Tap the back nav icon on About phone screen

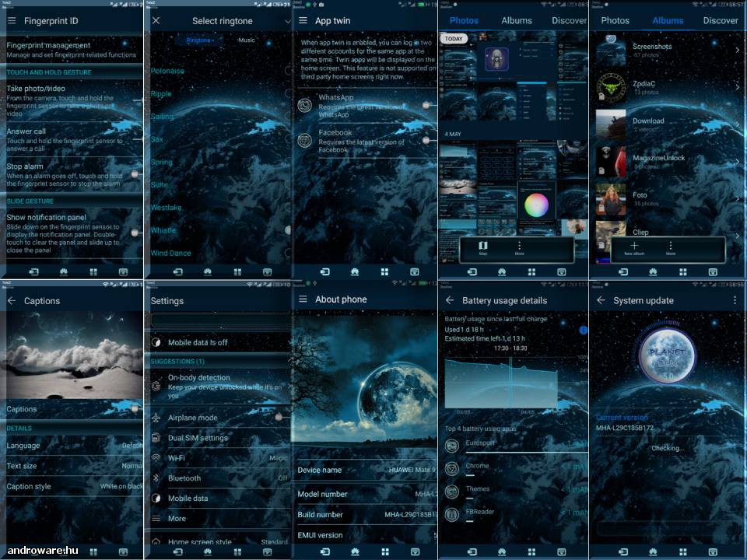pos(325,551)
